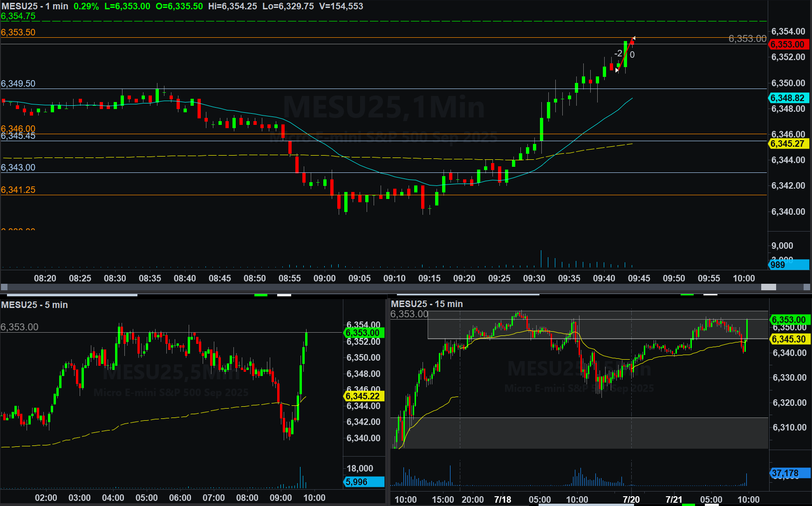Click the blue 989 volume tag
This screenshot has width=812, height=506.
[x=788, y=265]
